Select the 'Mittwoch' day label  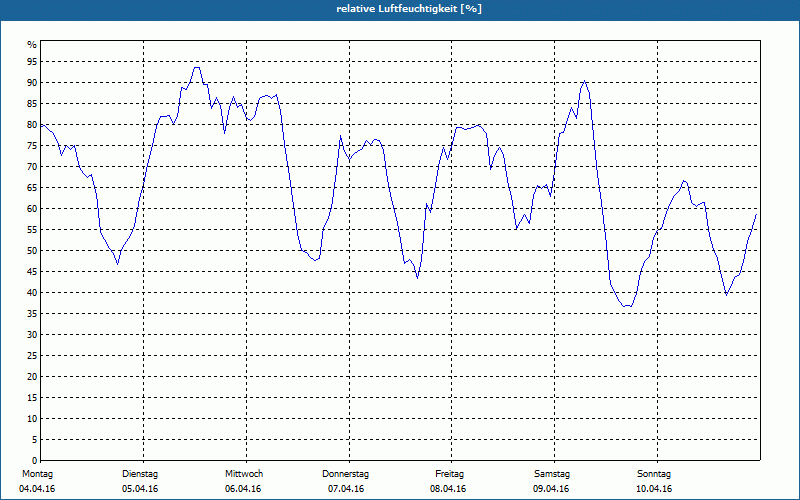coord(244,474)
